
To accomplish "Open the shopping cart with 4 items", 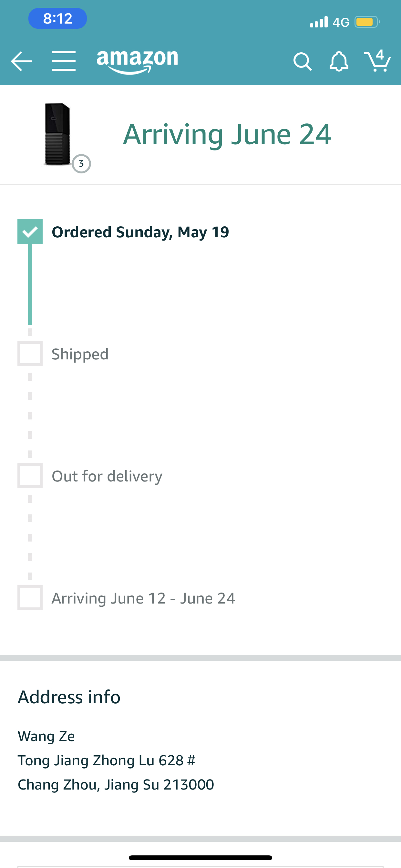I will click(x=377, y=61).
